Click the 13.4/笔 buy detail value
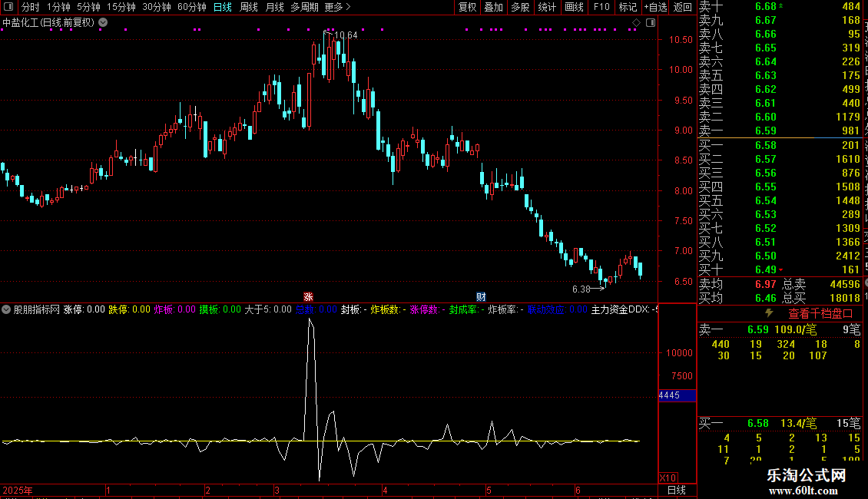The width and height of the screenshot is (868, 499). (798, 423)
